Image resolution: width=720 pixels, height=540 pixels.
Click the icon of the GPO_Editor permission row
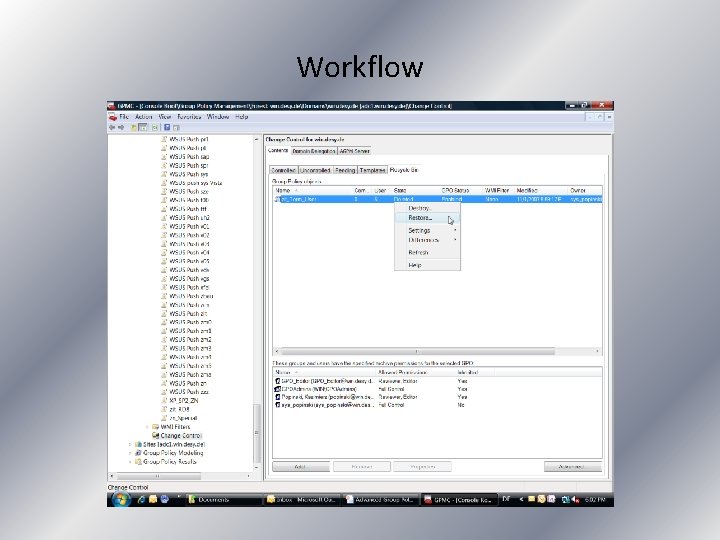tap(277, 381)
